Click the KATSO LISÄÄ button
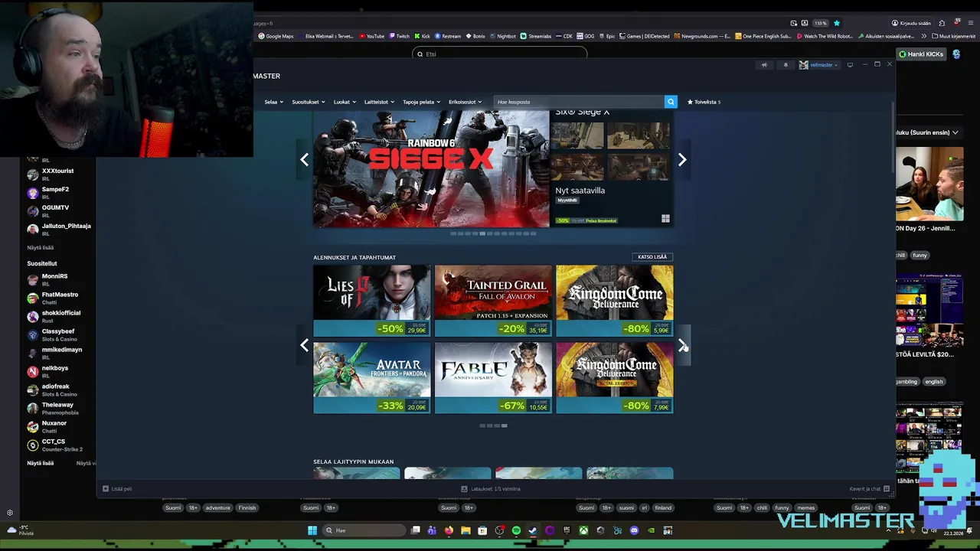Image resolution: width=980 pixels, height=551 pixels. click(652, 257)
